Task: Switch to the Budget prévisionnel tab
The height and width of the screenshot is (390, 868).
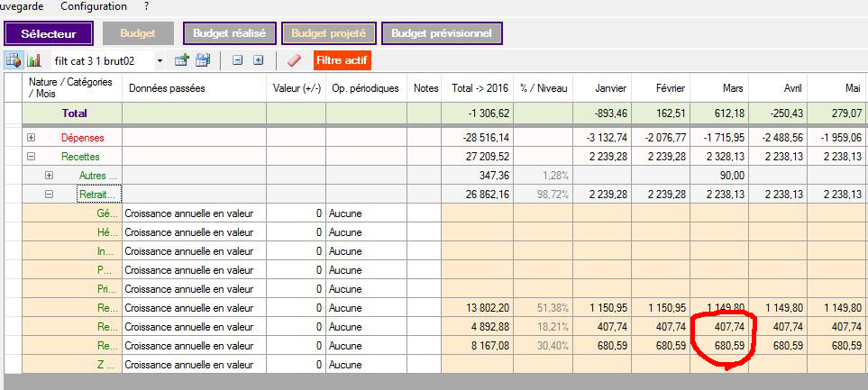Action: point(442,33)
